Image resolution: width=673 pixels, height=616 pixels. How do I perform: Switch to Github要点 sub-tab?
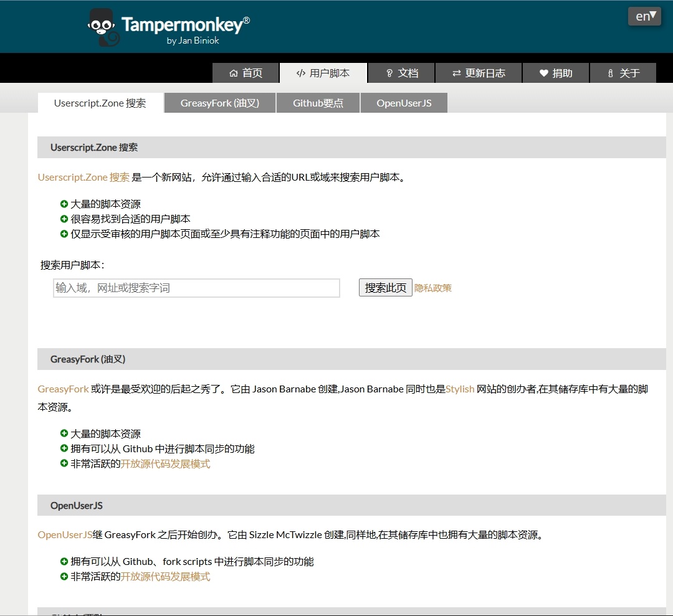point(318,103)
